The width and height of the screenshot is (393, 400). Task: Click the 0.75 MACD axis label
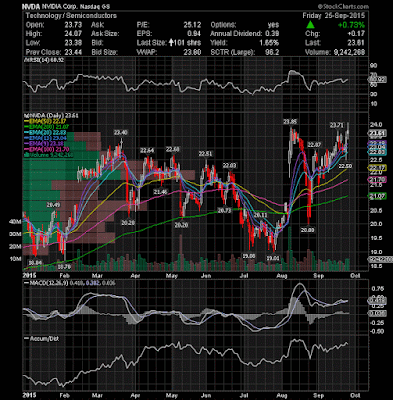pyautogui.click(x=379, y=289)
